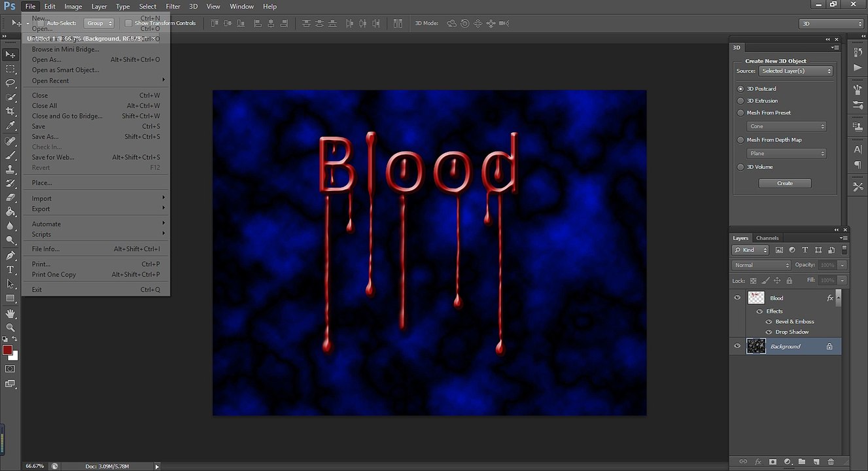Click the Link Layers icon
868x471 pixels.
[x=743, y=462]
